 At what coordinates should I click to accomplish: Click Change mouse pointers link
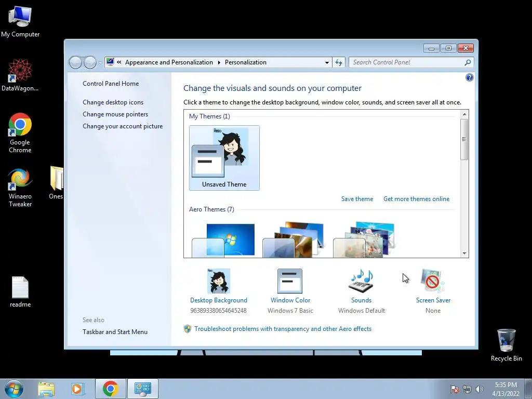click(x=115, y=114)
